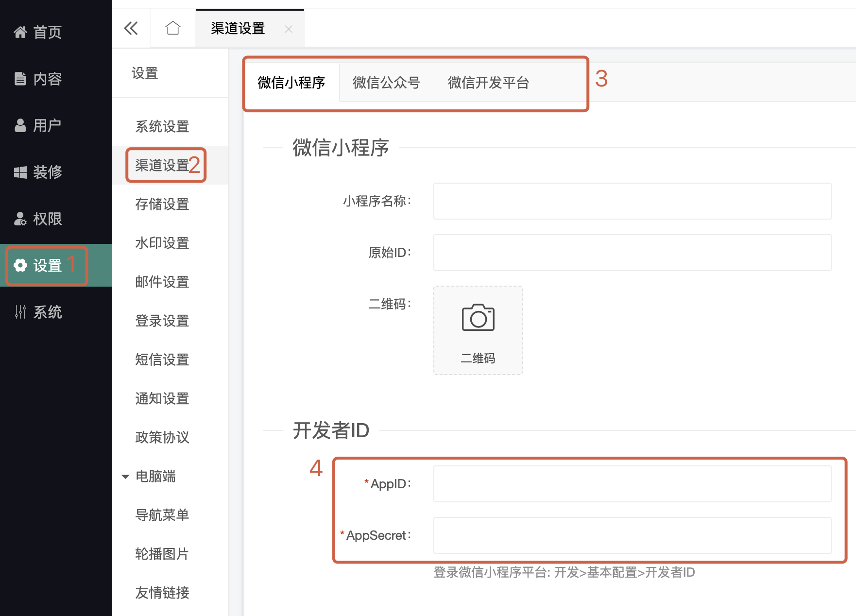
Task: Collapse the 电脑端 tree section
Action: point(125,477)
